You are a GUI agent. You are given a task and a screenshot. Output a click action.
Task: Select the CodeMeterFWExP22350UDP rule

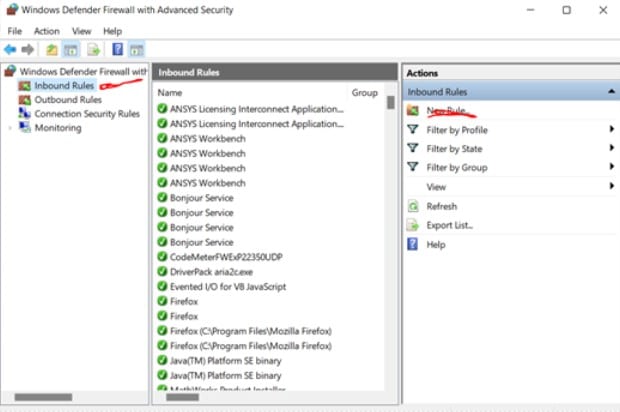(226, 257)
